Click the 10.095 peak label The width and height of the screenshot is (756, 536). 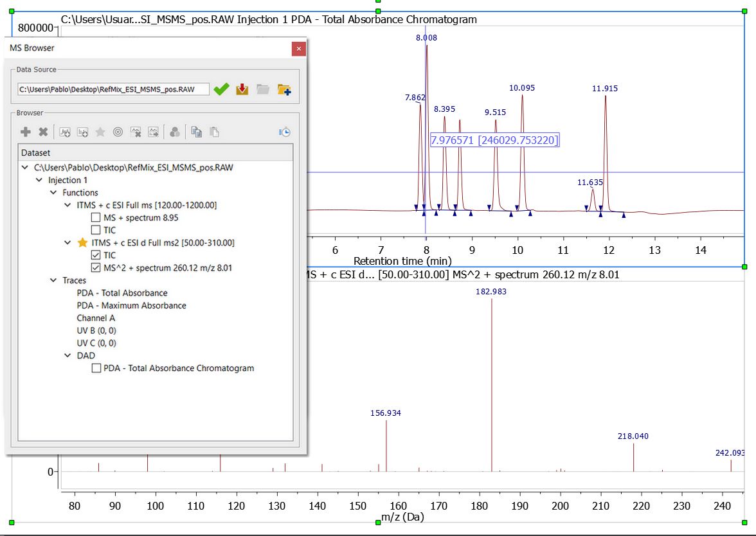(x=522, y=87)
